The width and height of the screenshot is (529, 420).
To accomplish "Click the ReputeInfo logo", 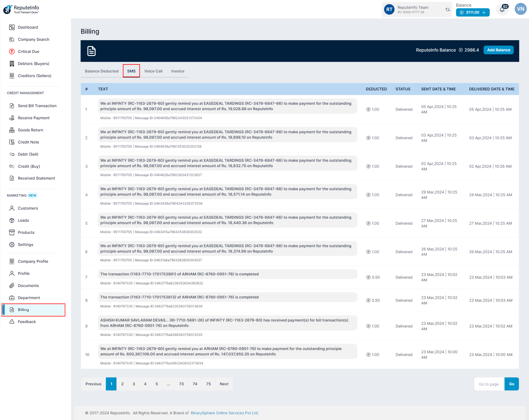I will pyautogui.click(x=21, y=9).
